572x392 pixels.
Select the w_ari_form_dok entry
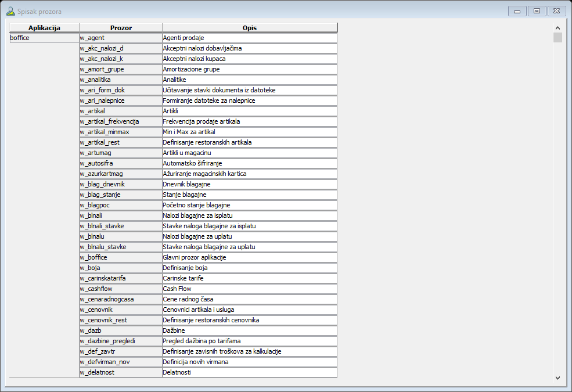(121, 90)
